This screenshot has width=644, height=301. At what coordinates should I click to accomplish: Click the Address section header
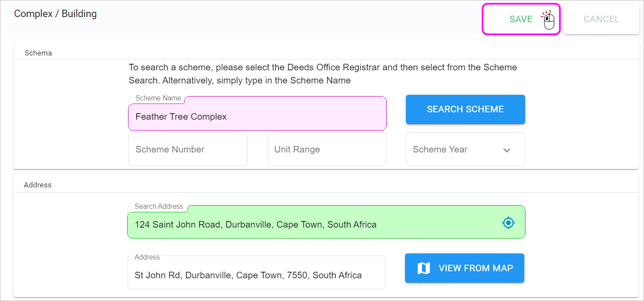pos(38,185)
